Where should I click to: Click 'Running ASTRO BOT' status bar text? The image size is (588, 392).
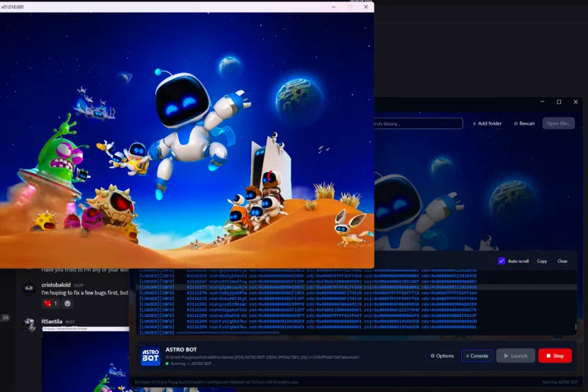(x=560, y=382)
